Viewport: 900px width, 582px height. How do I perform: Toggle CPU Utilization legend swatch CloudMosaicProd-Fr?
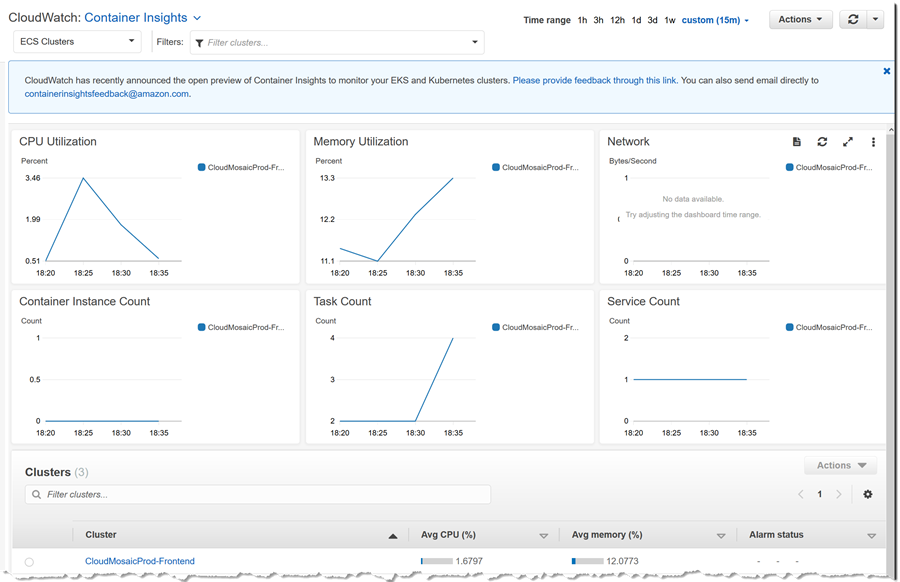(x=201, y=167)
